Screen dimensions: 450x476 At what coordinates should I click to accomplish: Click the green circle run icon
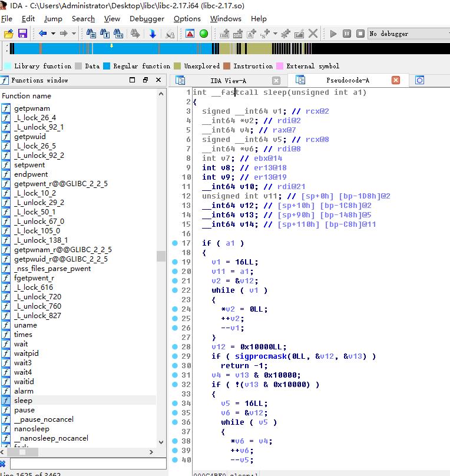[x=204, y=34]
